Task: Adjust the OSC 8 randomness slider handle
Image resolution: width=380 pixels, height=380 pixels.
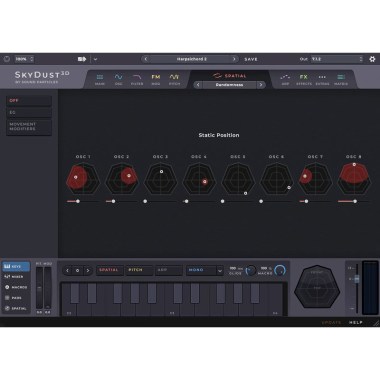Action: point(355,201)
